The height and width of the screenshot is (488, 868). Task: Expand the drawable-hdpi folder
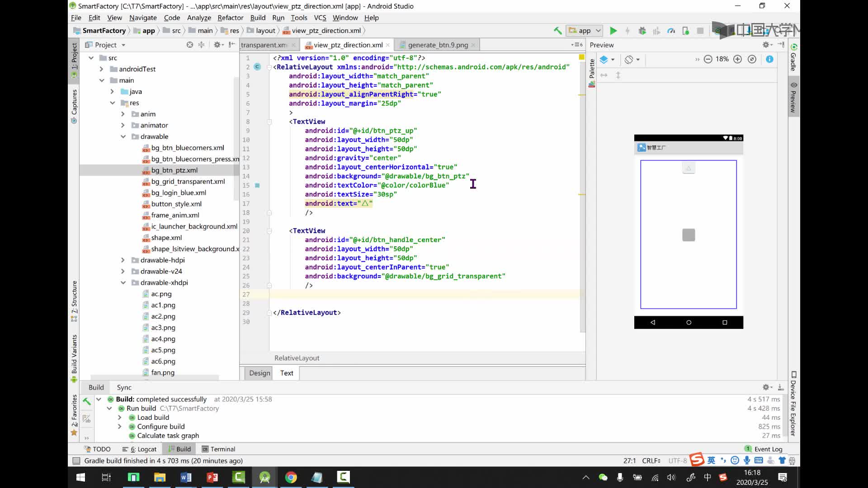pyautogui.click(x=123, y=260)
